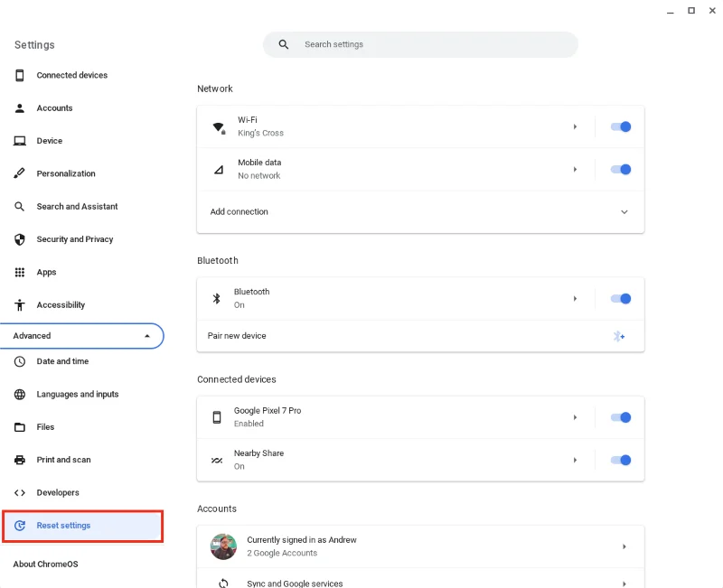Toggle the Nearby Share switch
The image size is (723, 588).
click(x=621, y=460)
